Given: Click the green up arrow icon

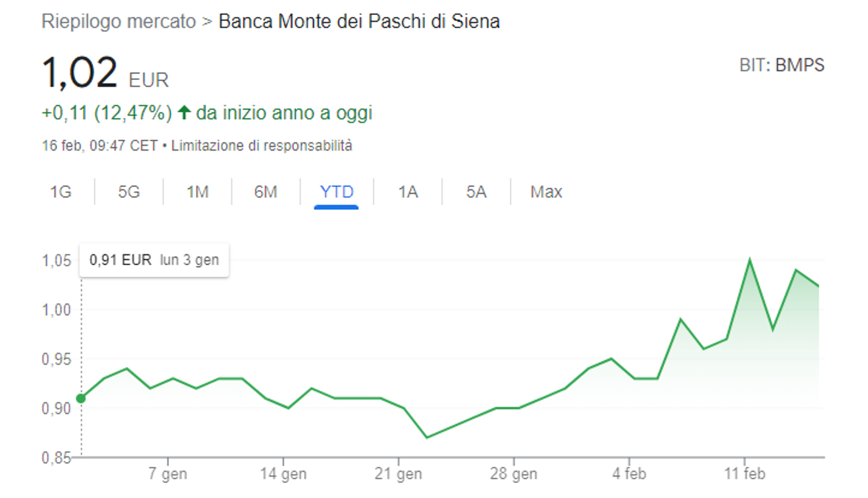Looking at the screenshot, I should tap(184, 112).
